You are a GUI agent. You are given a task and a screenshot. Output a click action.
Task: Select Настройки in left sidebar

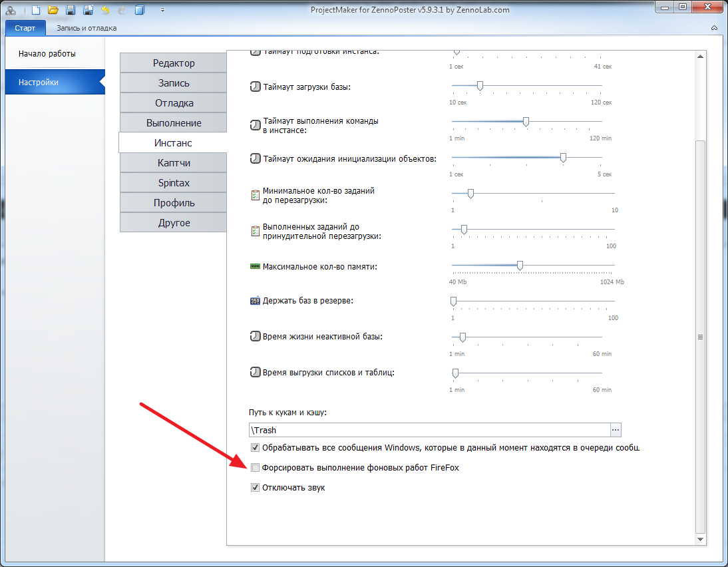[55, 83]
